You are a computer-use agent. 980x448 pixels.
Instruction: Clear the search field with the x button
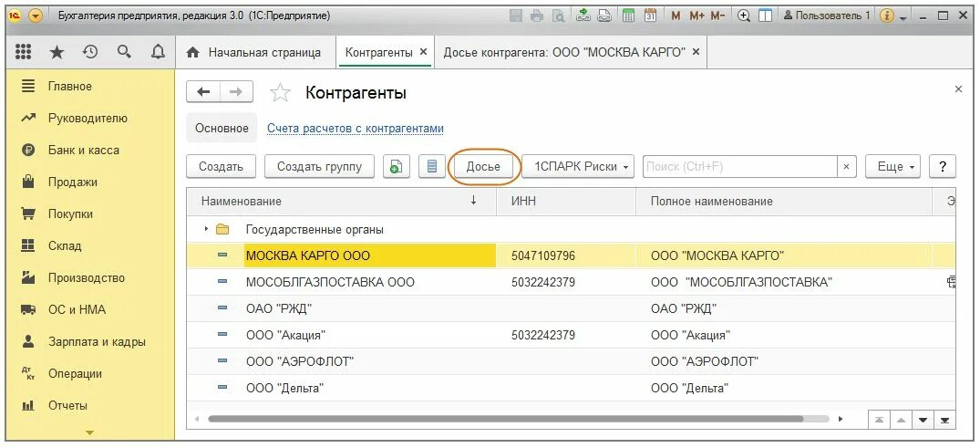(846, 166)
